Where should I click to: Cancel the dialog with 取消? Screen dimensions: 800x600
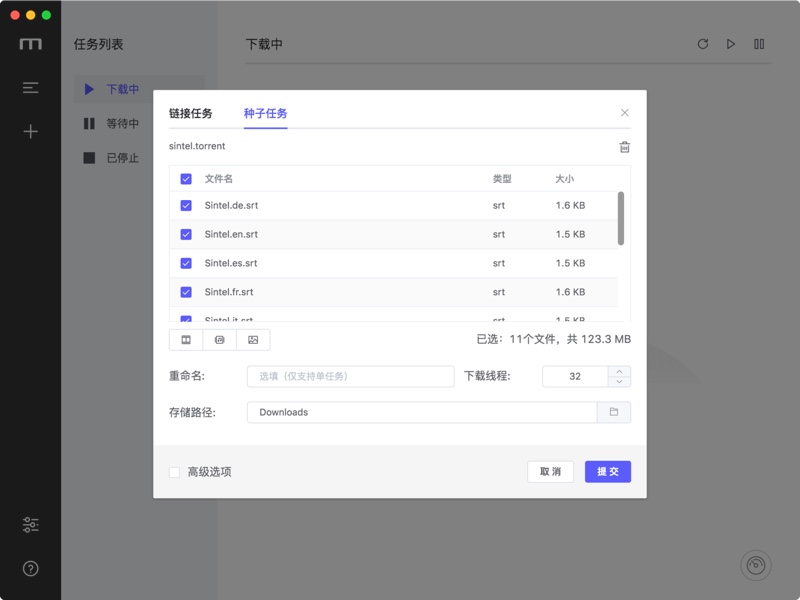coord(551,471)
